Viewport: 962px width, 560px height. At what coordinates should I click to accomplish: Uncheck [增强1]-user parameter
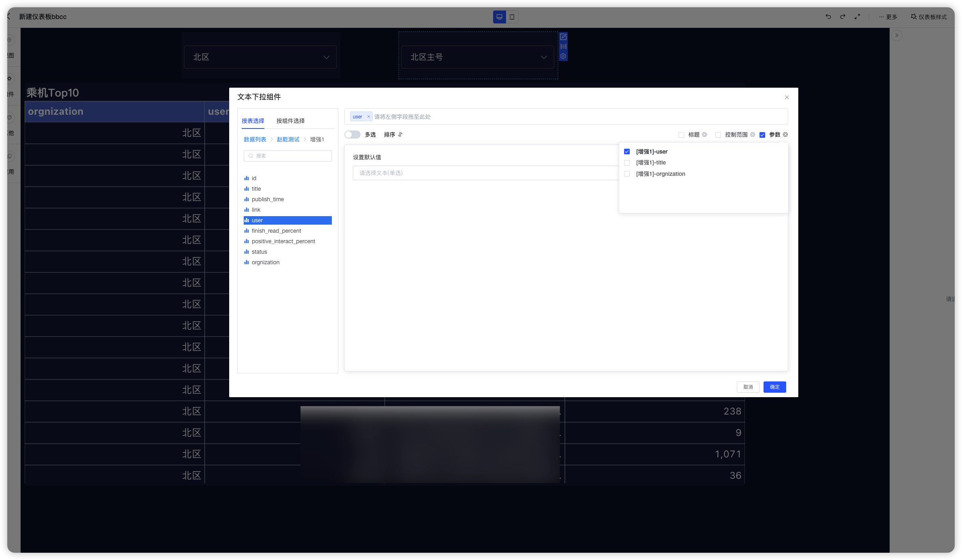point(627,152)
